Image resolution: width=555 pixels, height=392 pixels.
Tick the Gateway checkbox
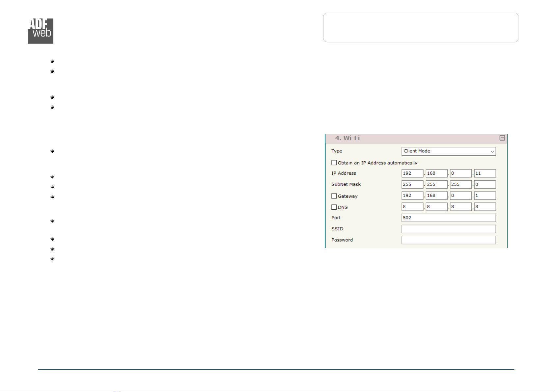[x=334, y=196]
